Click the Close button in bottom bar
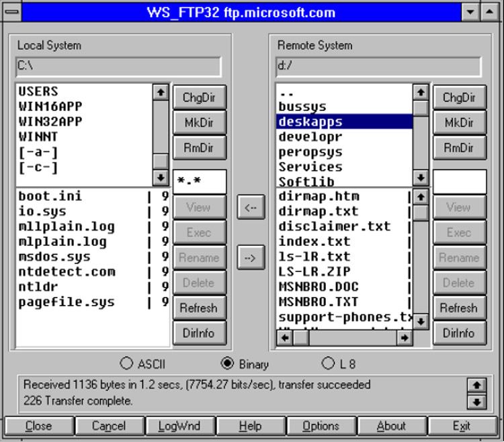Image resolution: width=504 pixels, height=442 pixels. [39, 426]
